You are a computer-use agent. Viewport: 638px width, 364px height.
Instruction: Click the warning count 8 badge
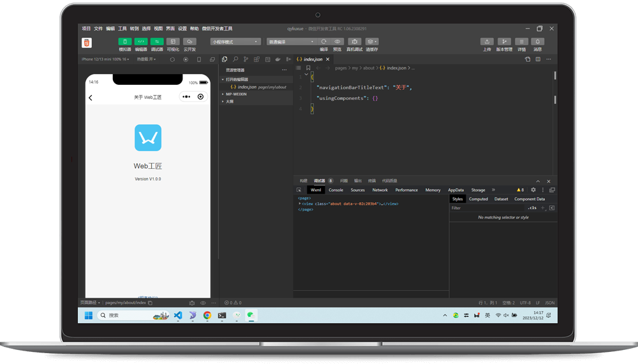tap(521, 190)
